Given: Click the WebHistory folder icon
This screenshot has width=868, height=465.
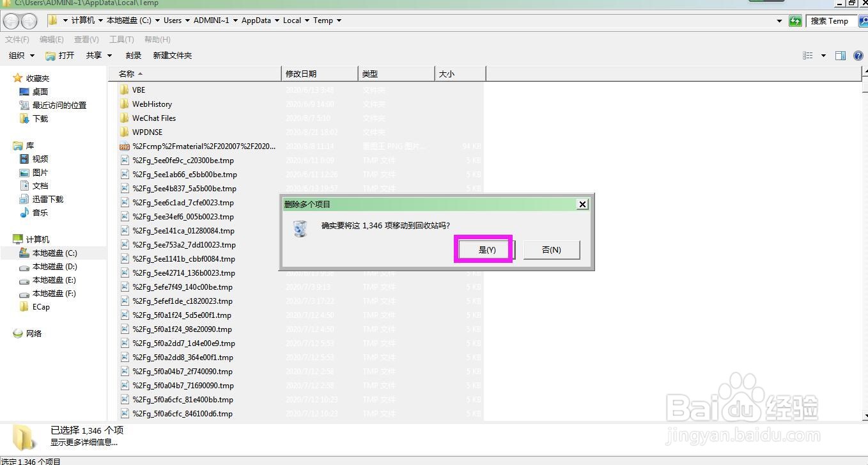Looking at the screenshot, I should coord(125,104).
